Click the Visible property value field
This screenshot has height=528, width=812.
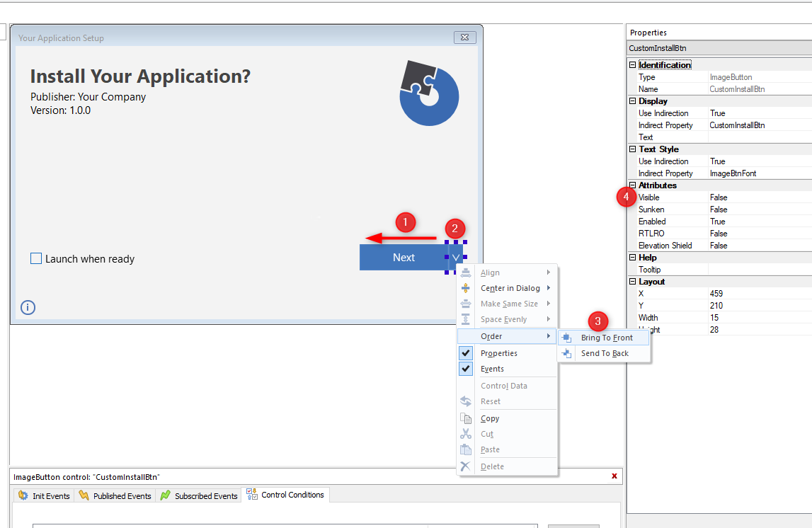pos(759,197)
